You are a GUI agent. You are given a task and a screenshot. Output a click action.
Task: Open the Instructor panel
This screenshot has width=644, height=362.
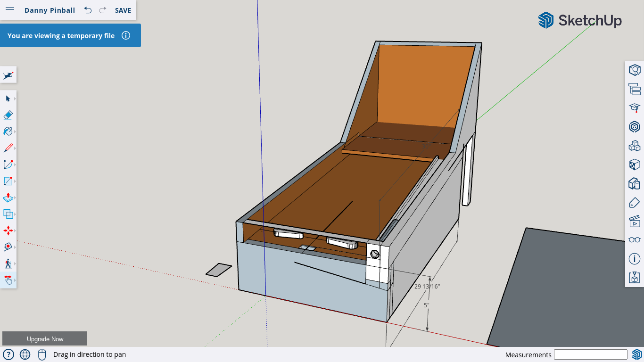(634, 258)
